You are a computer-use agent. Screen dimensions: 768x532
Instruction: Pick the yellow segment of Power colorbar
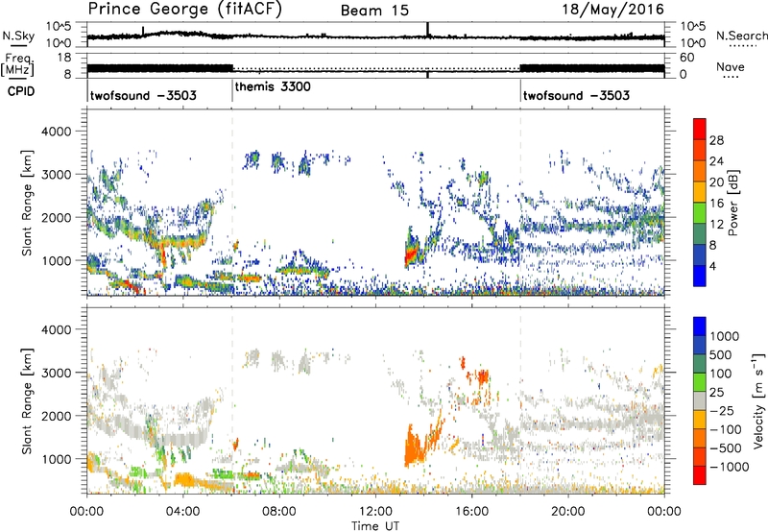pos(700,192)
